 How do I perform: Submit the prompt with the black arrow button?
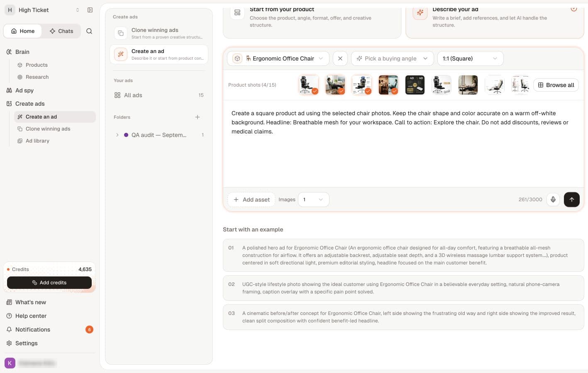(571, 199)
